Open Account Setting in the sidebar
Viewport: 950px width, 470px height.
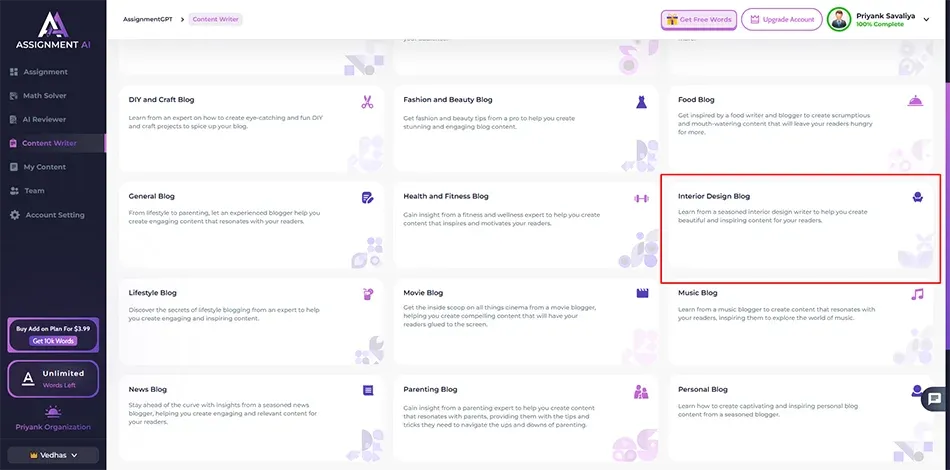(54, 215)
